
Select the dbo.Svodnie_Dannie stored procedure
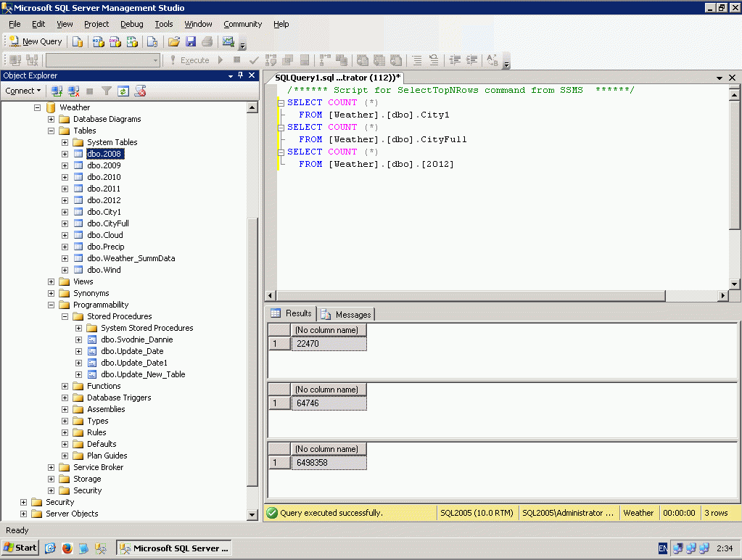[x=136, y=339]
